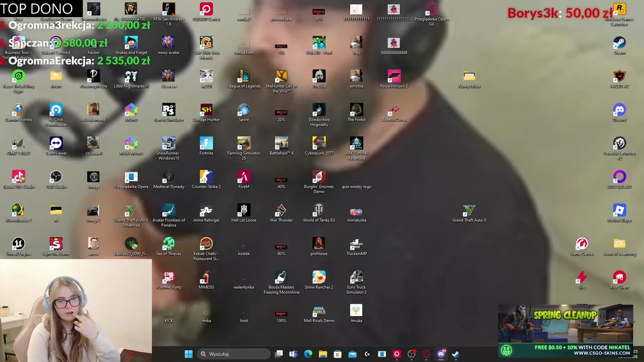644x362 pixels.
Task: Select The Forest desktop icon
Action: [356, 110]
